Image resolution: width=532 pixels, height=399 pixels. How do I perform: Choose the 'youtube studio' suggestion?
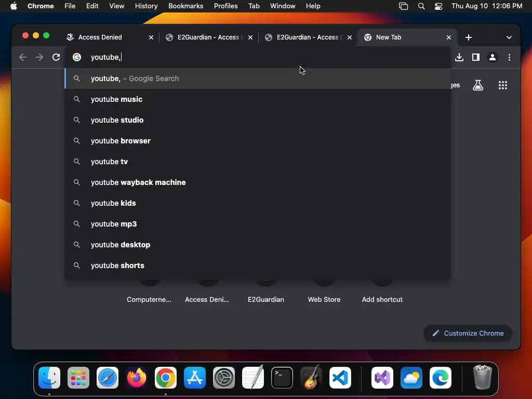pos(258,120)
